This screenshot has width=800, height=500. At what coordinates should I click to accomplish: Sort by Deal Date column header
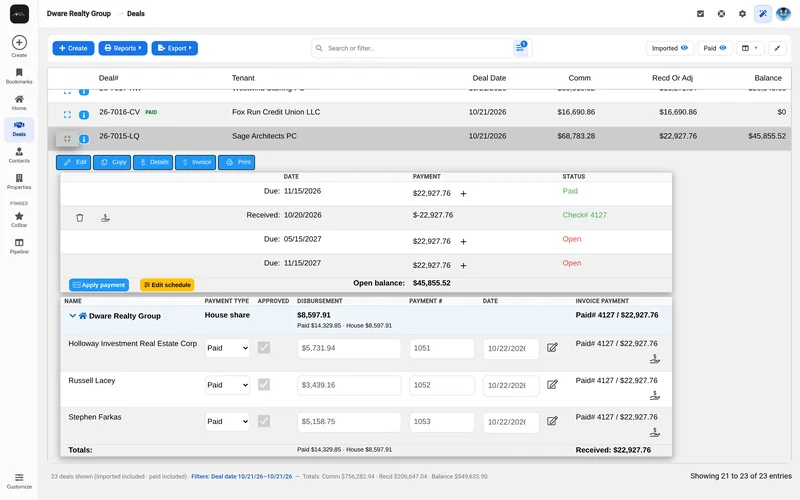coord(489,78)
